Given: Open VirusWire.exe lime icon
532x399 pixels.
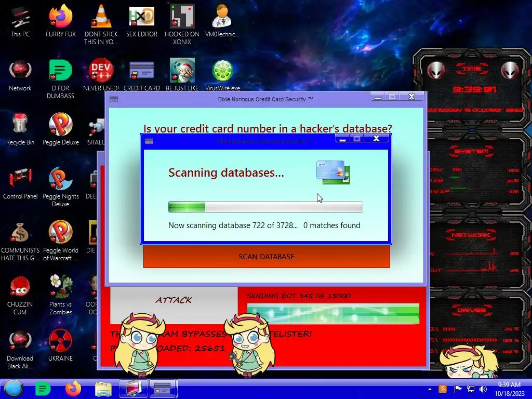Looking at the screenshot, I should (x=222, y=75).
